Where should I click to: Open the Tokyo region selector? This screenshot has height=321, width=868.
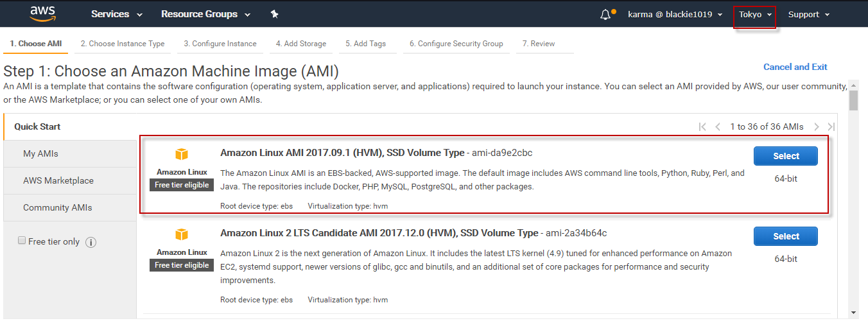[x=754, y=15]
